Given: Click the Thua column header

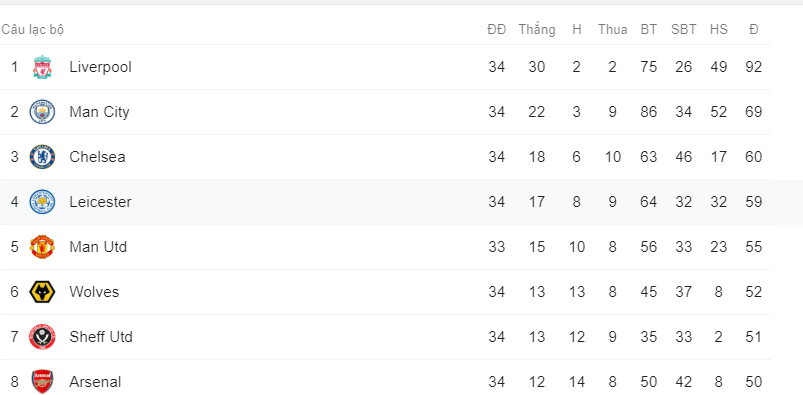Looking at the screenshot, I should coord(612,29).
